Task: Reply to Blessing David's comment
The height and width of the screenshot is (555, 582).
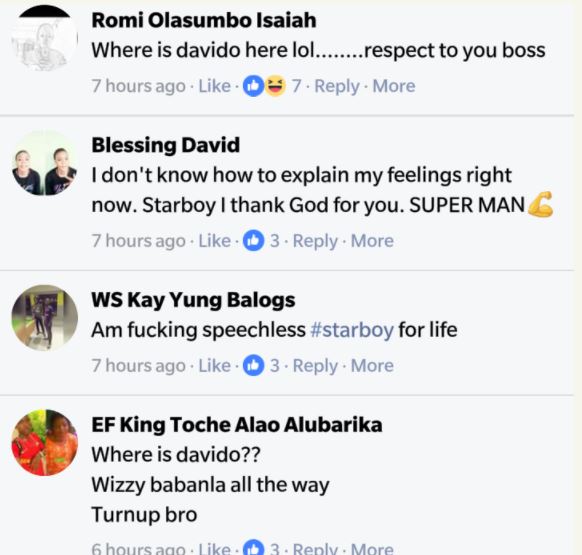Action: [x=315, y=241]
